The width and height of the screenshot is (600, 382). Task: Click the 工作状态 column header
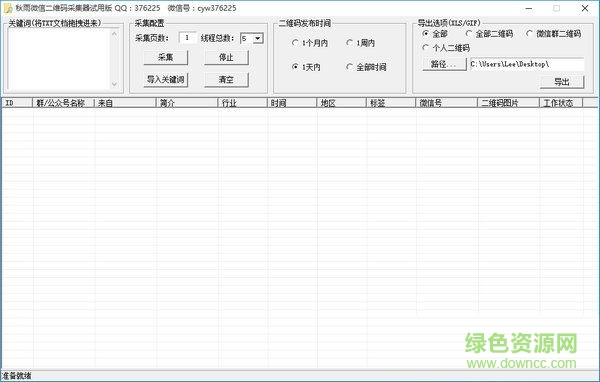561,103
